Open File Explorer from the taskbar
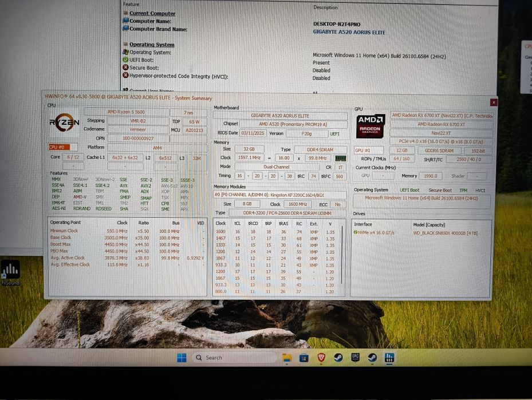Image resolution: width=532 pixels, height=400 pixels. 287,358
